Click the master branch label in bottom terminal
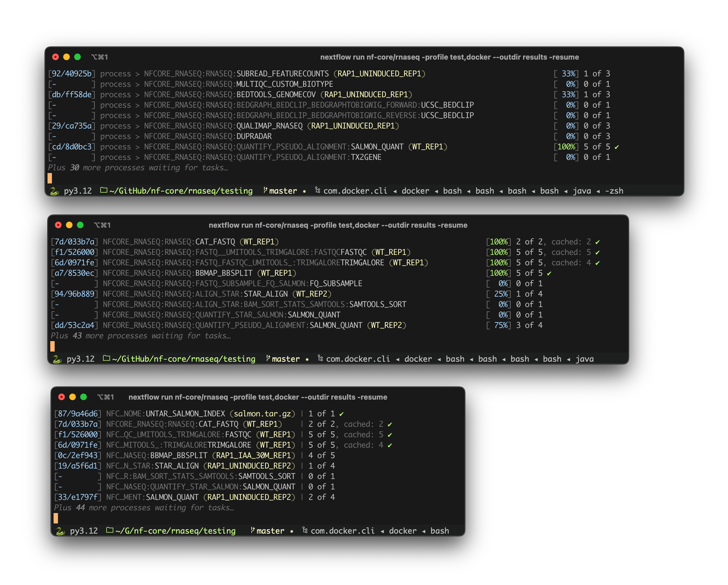This screenshot has height=585, width=728. click(270, 530)
